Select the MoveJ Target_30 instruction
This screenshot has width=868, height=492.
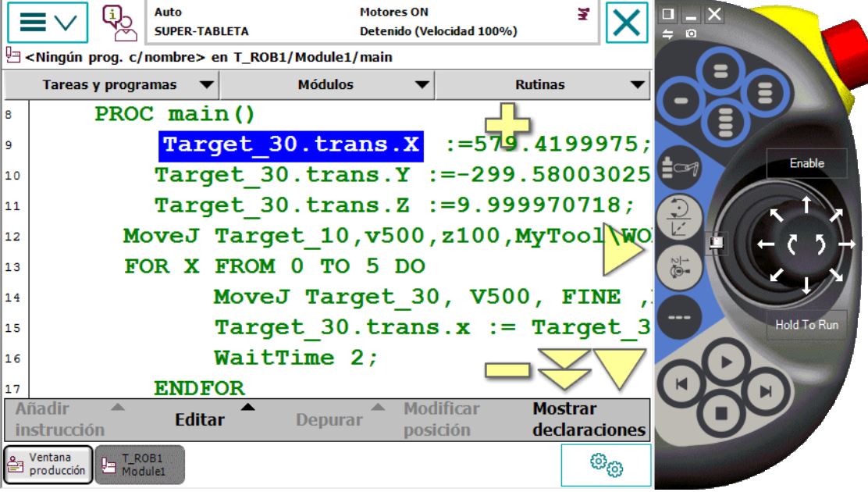tap(432, 297)
